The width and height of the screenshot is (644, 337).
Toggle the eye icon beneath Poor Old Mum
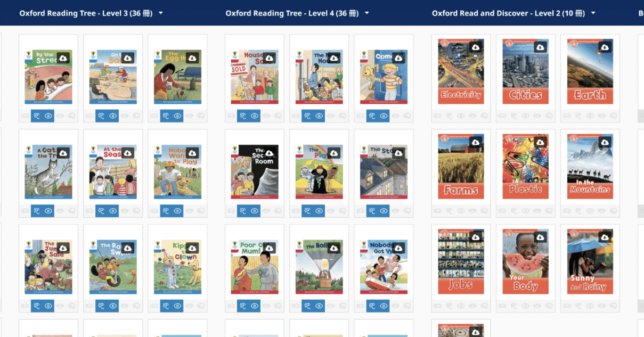click(255, 306)
